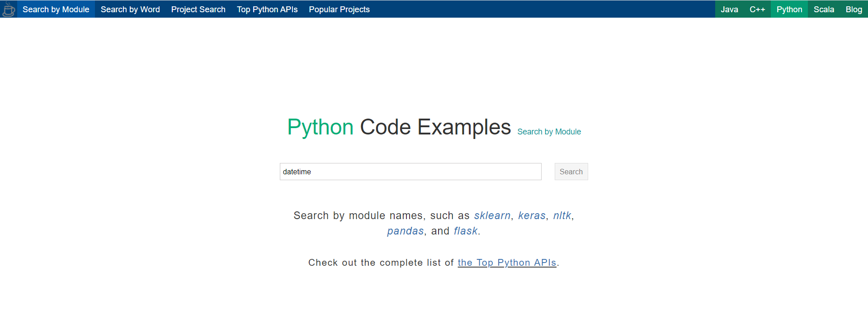Follow "the Top Python APIs" underlined link
Screen dimensions: 868x335
click(x=507, y=263)
